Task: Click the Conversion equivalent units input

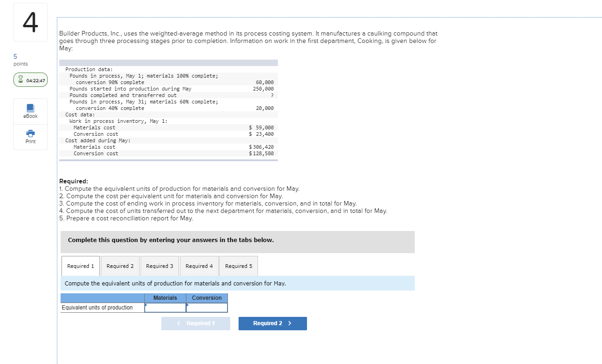Action: [207, 308]
